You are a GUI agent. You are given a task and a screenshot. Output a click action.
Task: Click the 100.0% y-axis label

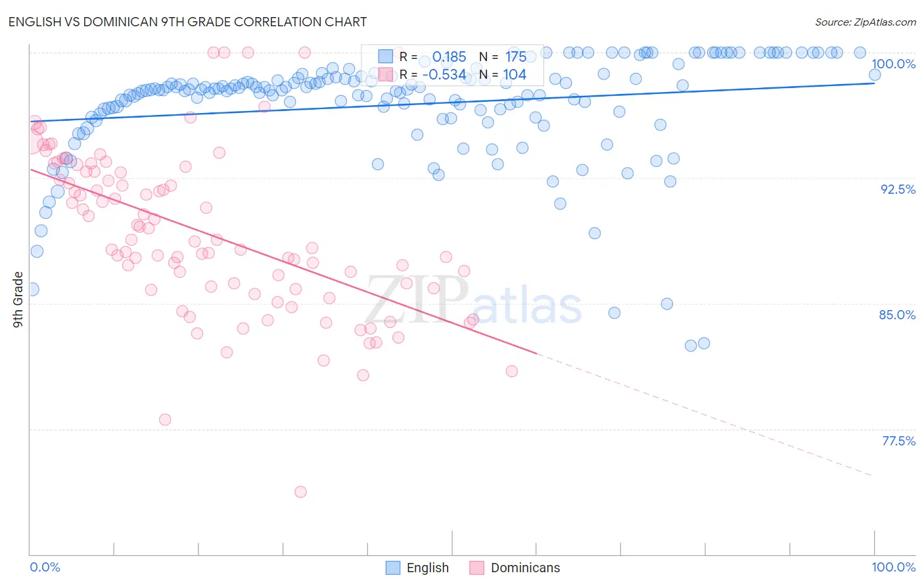(x=893, y=64)
